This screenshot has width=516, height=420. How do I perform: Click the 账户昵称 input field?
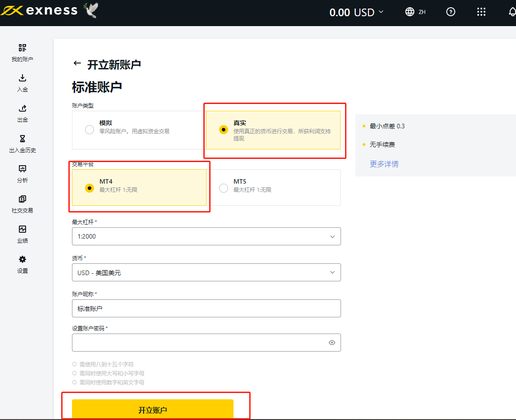pos(206,308)
